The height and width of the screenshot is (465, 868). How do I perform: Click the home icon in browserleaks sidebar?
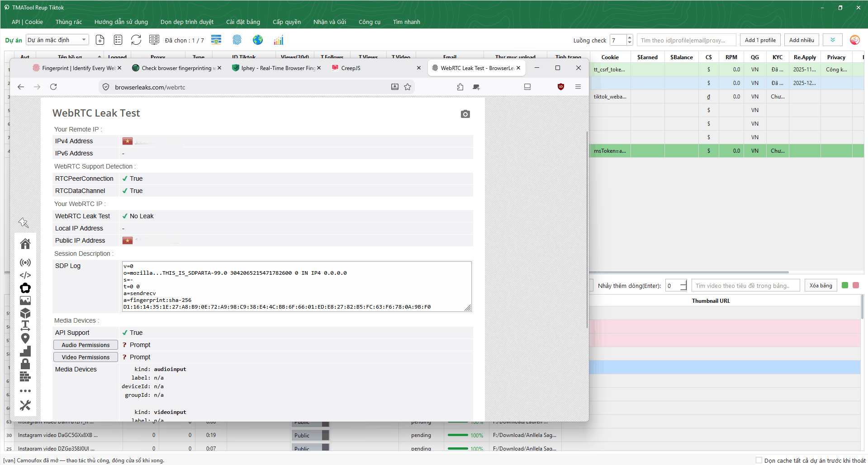pos(25,244)
